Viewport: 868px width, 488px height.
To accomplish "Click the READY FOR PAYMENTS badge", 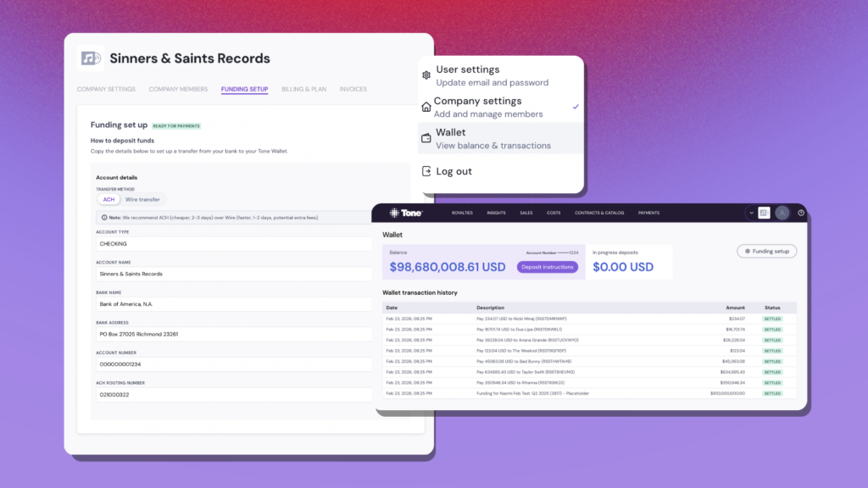I will click(x=176, y=126).
